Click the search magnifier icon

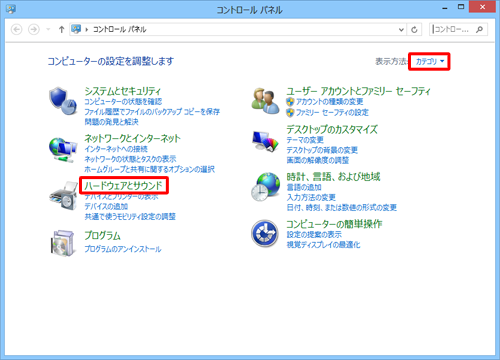[479, 29]
